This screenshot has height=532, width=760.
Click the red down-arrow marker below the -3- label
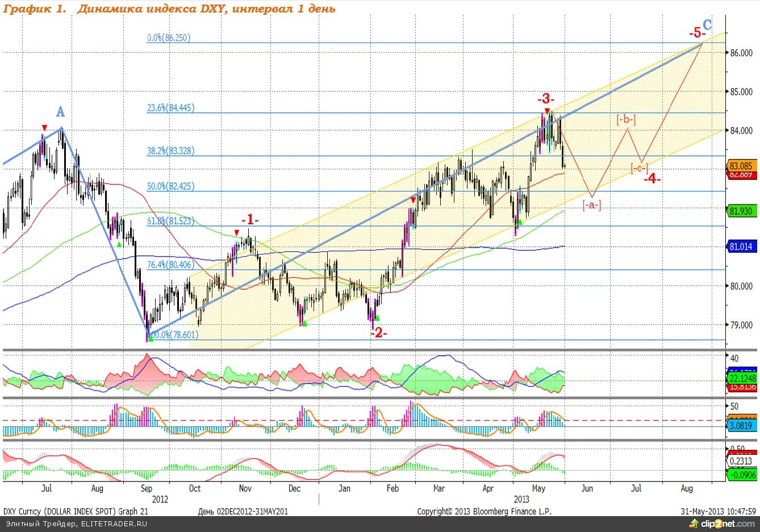click(x=546, y=111)
